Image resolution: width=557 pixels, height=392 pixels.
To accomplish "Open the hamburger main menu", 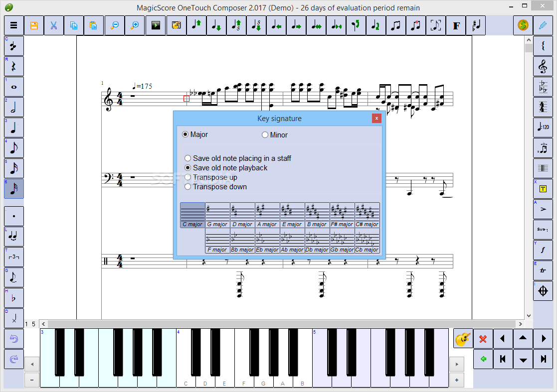I will pos(14,25).
